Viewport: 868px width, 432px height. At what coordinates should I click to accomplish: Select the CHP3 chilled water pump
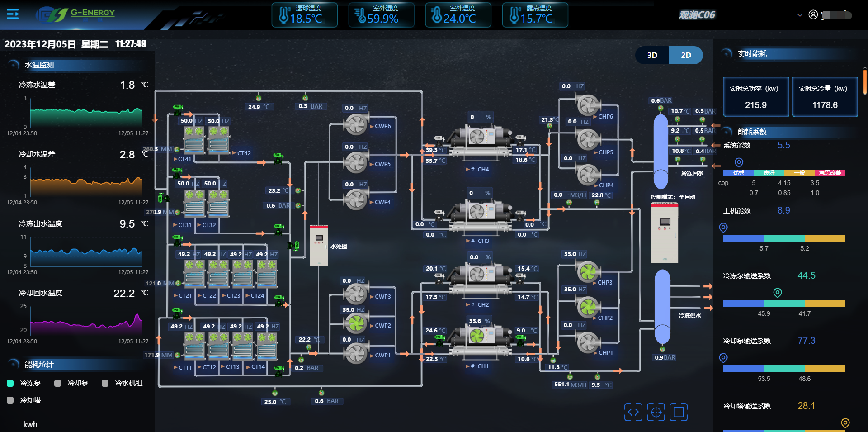point(588,272)
